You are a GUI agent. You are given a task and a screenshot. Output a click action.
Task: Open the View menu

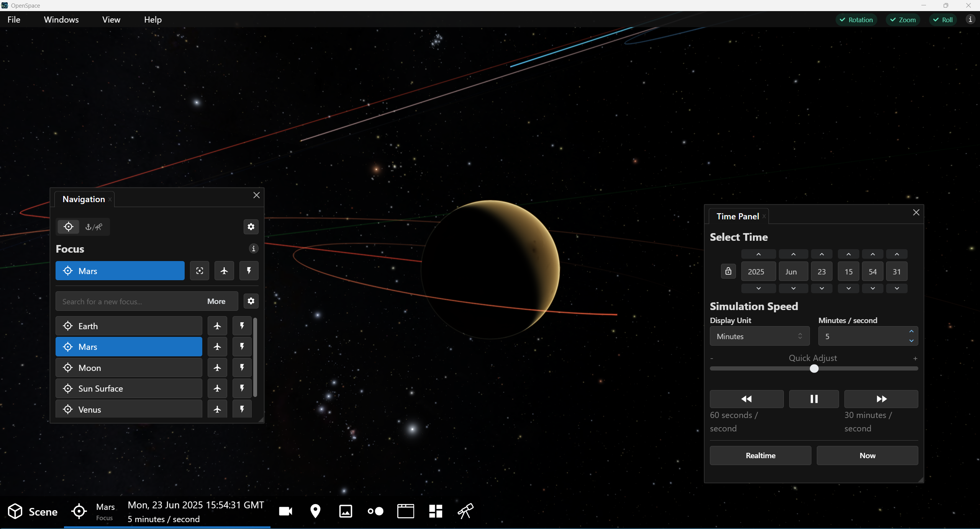click(111, 20)
